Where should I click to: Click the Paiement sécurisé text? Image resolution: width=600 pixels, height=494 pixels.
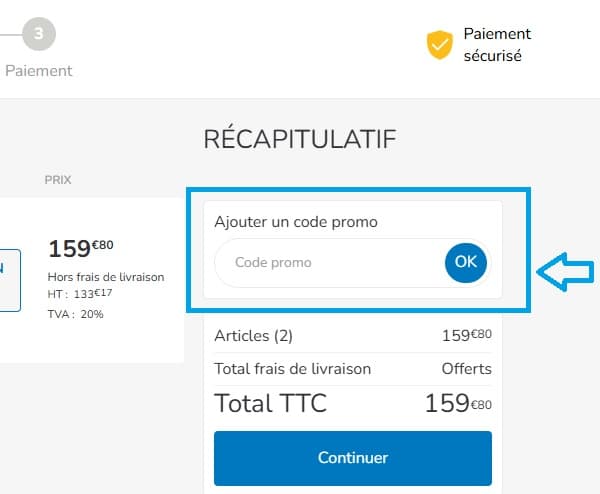click(497, 45)
